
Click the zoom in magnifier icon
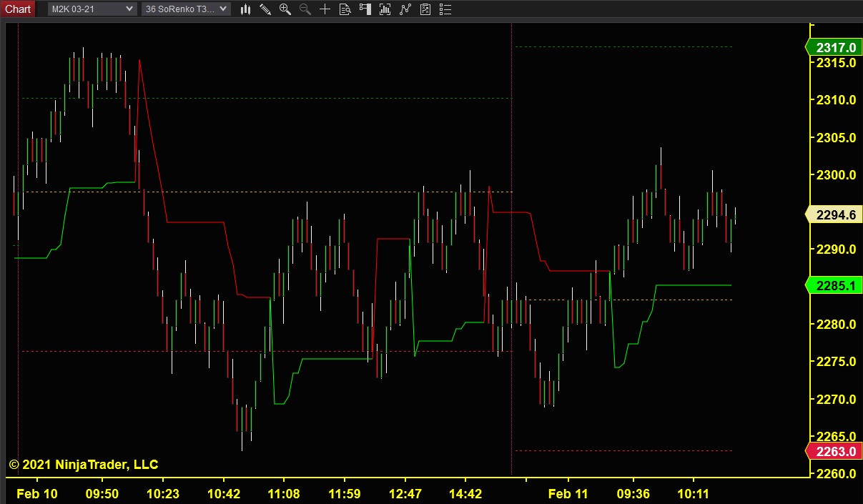[x=285, y=9]
